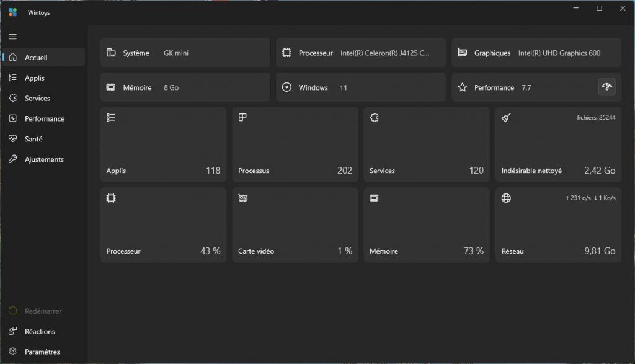The image size is (635, 364).
Task: Click the Processeur chip icon in info row
Action: click(x=286, y=53)
